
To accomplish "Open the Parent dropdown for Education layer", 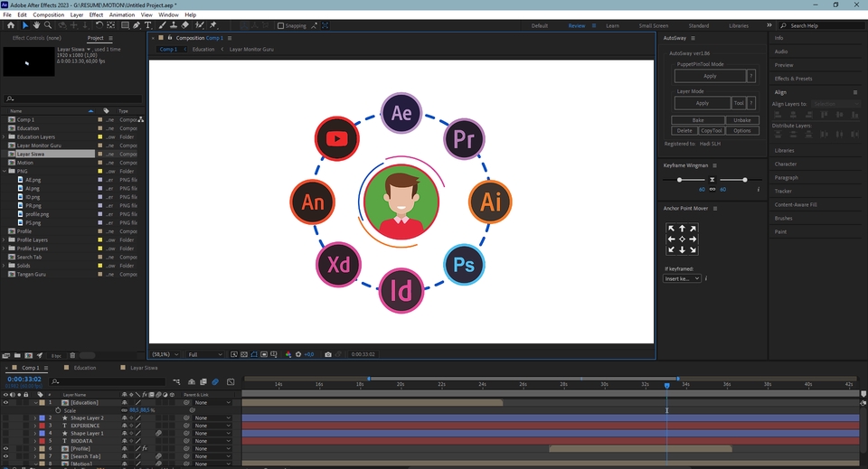I will (x=212, y=403).
